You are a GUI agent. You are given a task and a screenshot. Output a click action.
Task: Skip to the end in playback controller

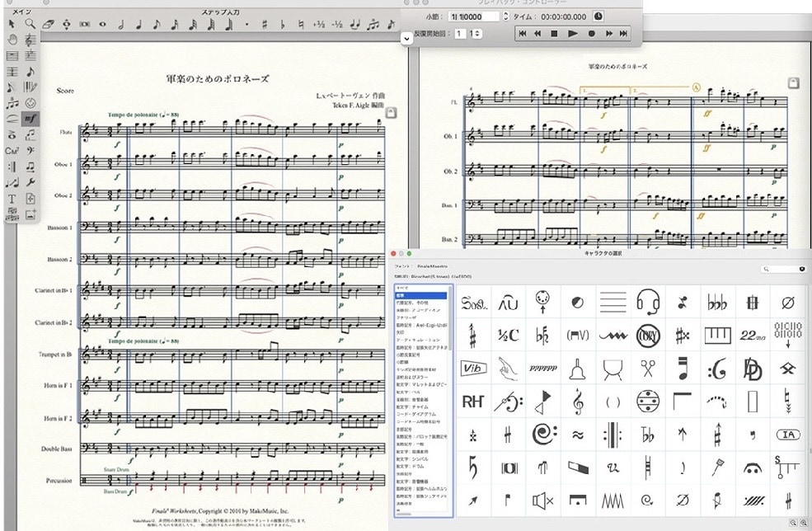[623, 33]
